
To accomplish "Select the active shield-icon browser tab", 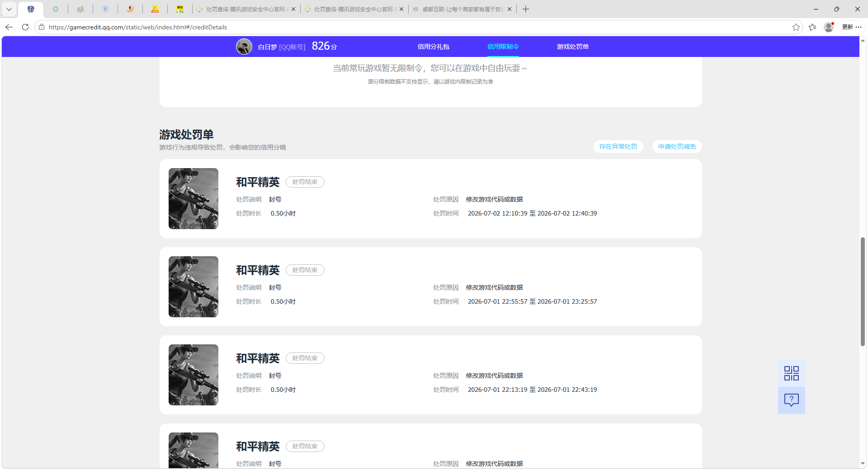I will [31, 9].
